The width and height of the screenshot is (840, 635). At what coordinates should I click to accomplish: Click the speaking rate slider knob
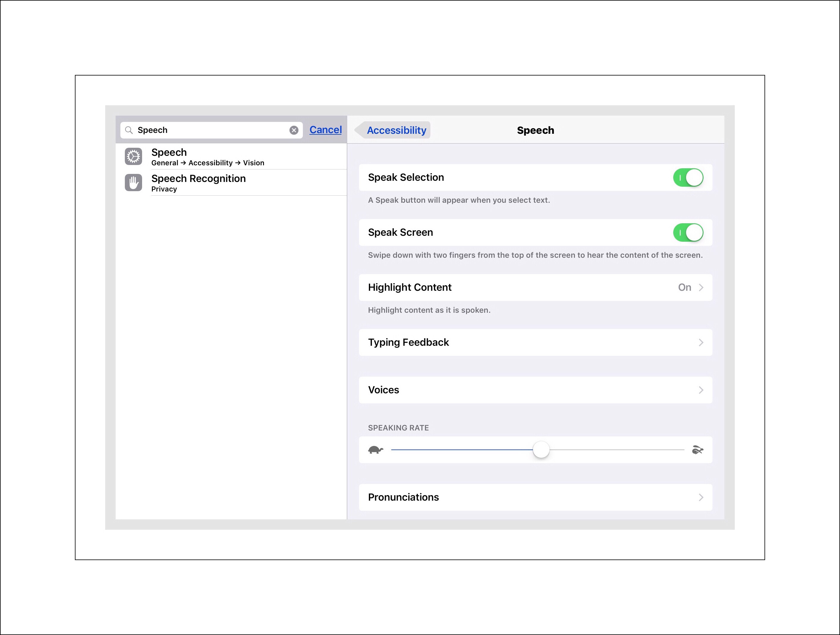pyautogui.click(x=541, y=450)
